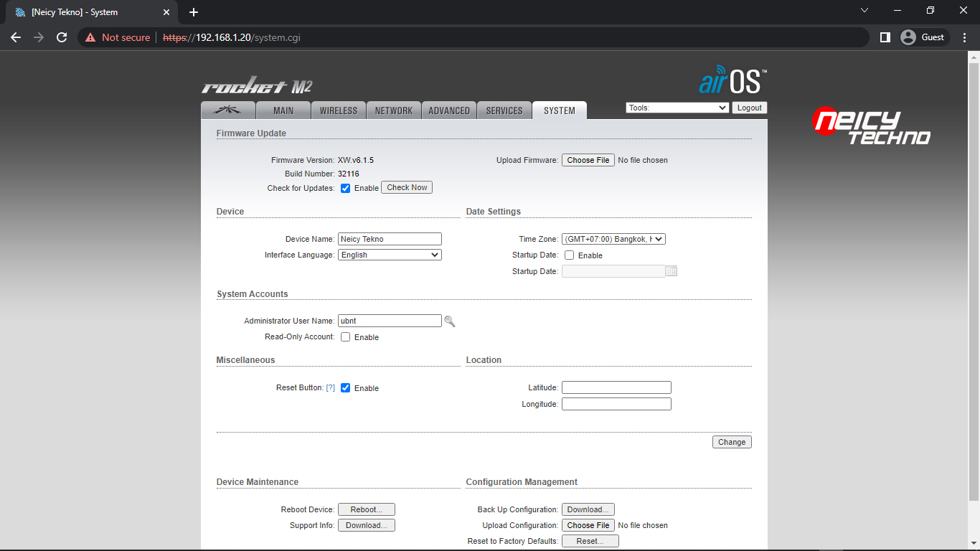Download the Support Info file
This screenshot has height=551, width=980.
367,525
